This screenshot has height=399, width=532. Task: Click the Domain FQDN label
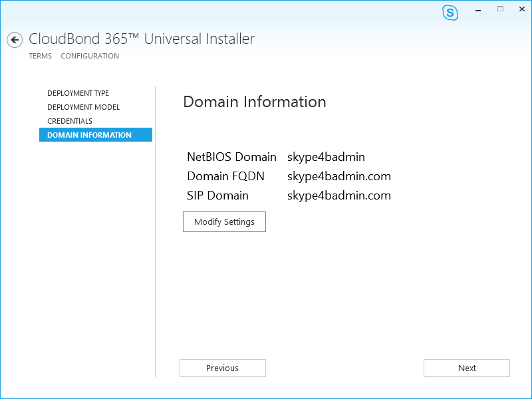tap(225, 176)
